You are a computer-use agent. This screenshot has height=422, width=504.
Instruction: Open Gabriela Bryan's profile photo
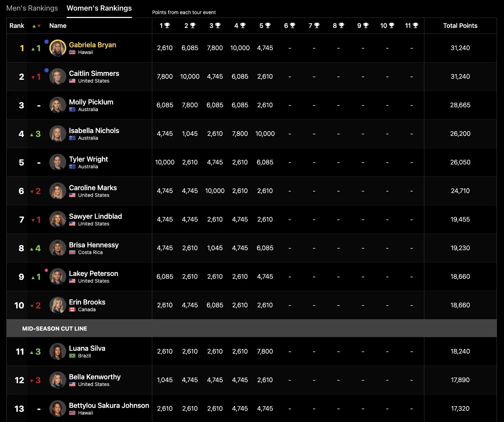coord(58,48)
